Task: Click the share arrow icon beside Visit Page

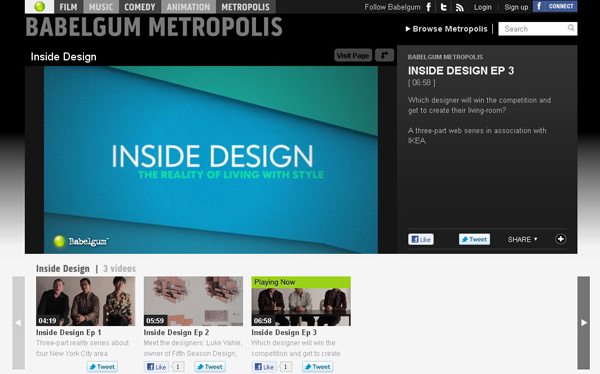Action: click(384, 55)
